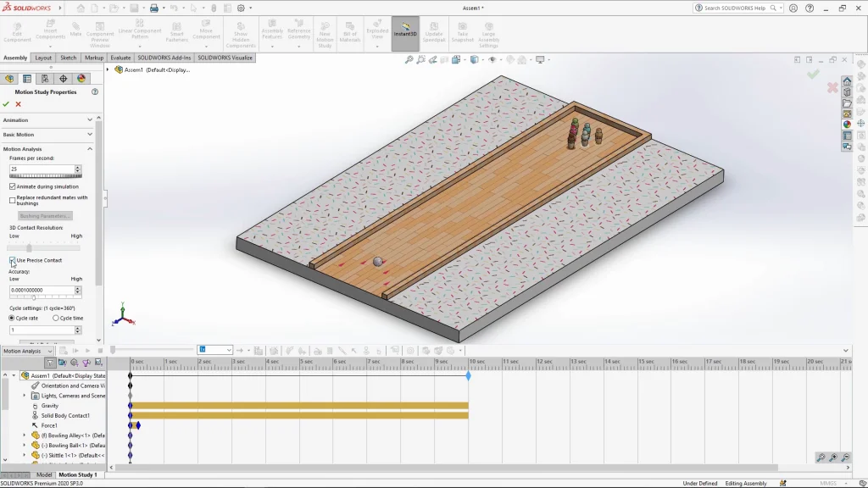Click the Bushing Parameters button

tap(44, 216)
